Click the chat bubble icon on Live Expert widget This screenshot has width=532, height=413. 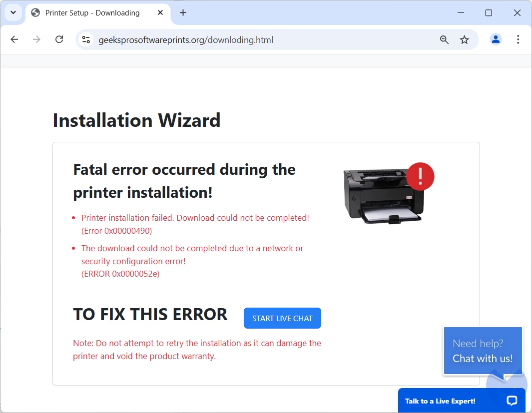pos(512,401)
